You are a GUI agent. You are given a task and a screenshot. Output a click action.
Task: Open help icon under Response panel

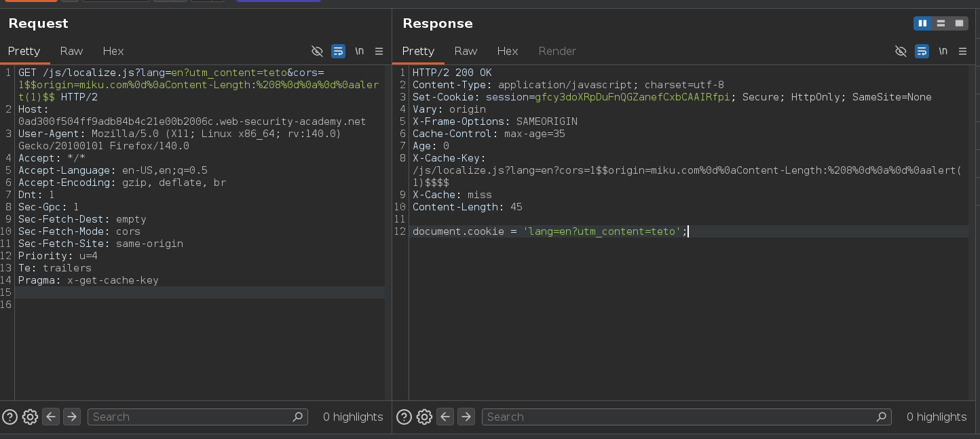[404, 417]
